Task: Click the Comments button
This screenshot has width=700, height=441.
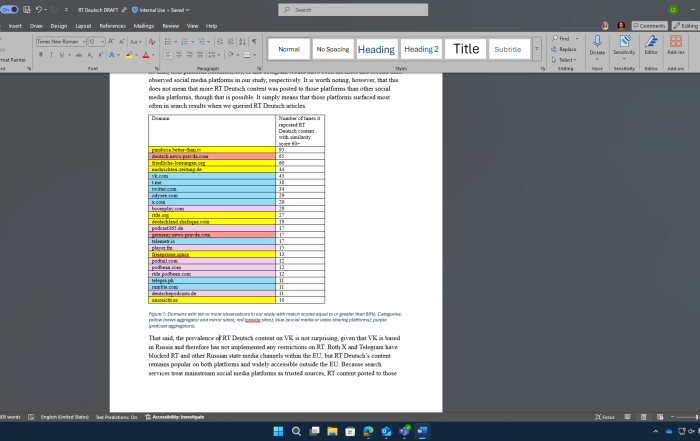Action: click(x=649, y=26)
